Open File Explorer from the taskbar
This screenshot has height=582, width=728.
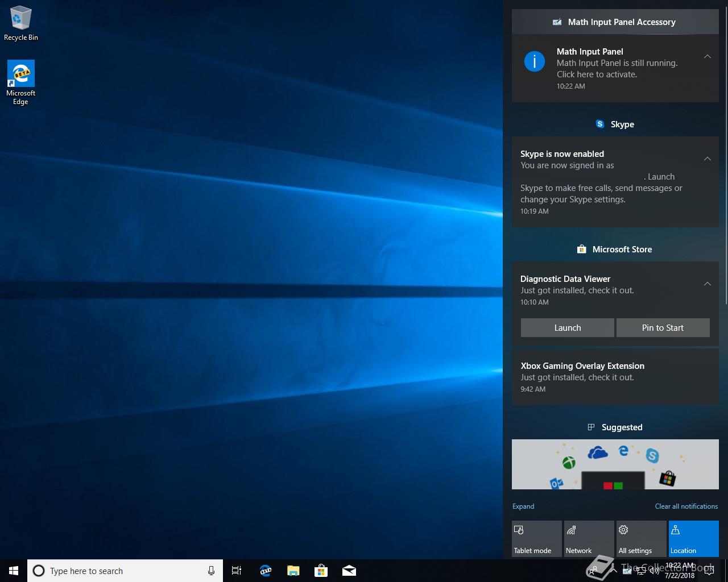tap(293, 571)
